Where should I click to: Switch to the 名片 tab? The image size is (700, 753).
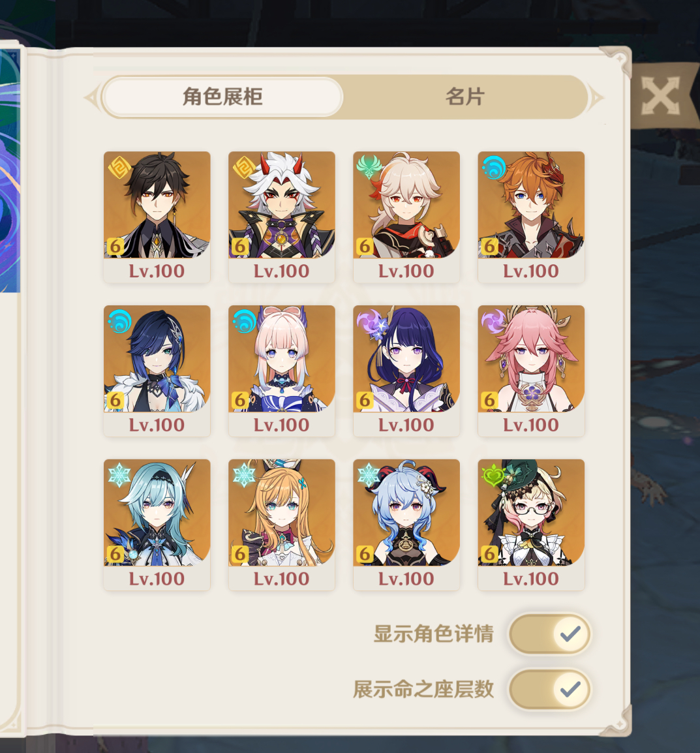coord(464,97)
